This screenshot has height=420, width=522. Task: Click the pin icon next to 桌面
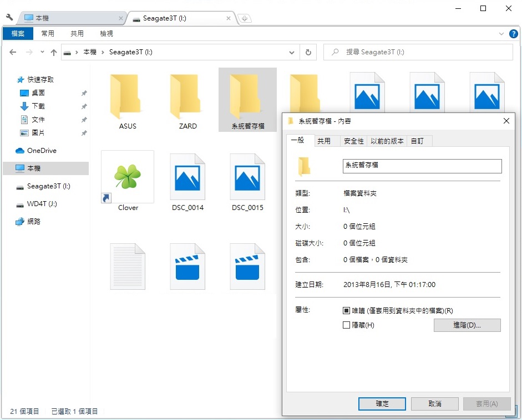84,93
